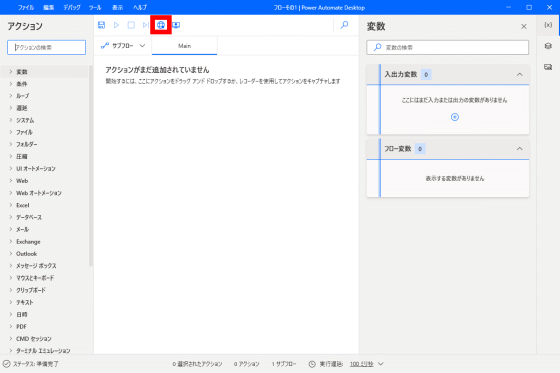Expand the クリップボード action group
Screen dimensions: 560x373
point(11,290)
